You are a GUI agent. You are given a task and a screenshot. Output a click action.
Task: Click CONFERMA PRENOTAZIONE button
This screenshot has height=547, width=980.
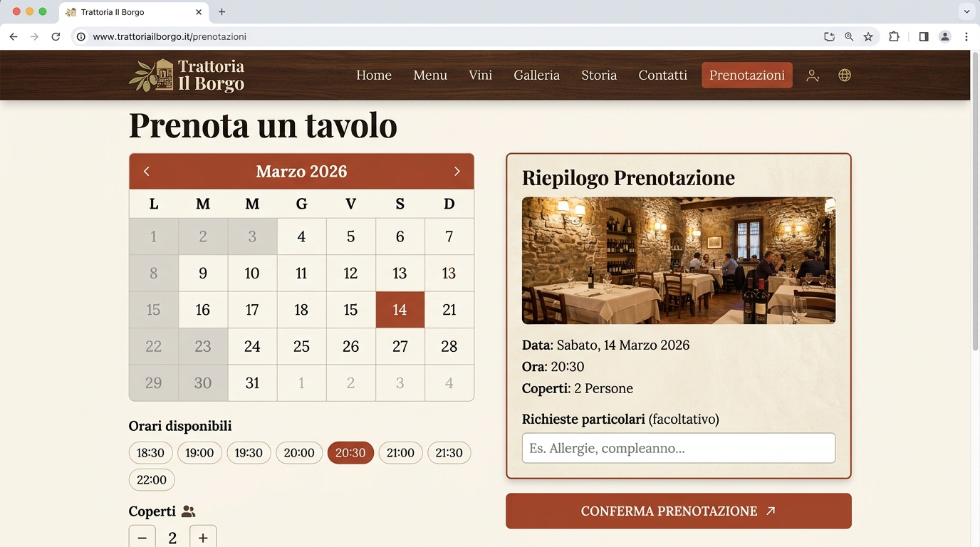[679, 511]
